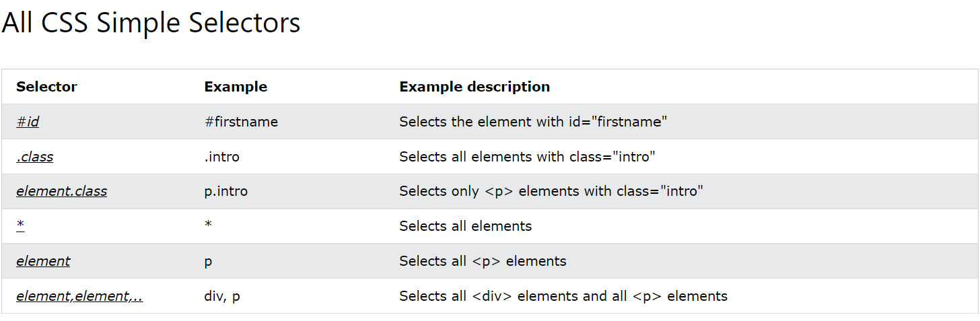Visit the element,element,.. selector link

pos(79,296)
